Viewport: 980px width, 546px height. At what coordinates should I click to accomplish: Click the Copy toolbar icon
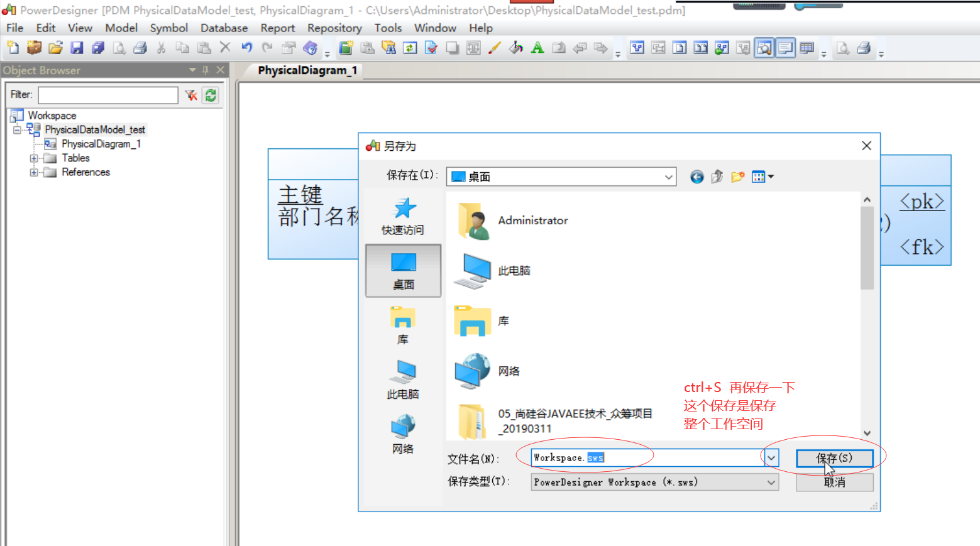pyautogui.click(x=182, y=48)
